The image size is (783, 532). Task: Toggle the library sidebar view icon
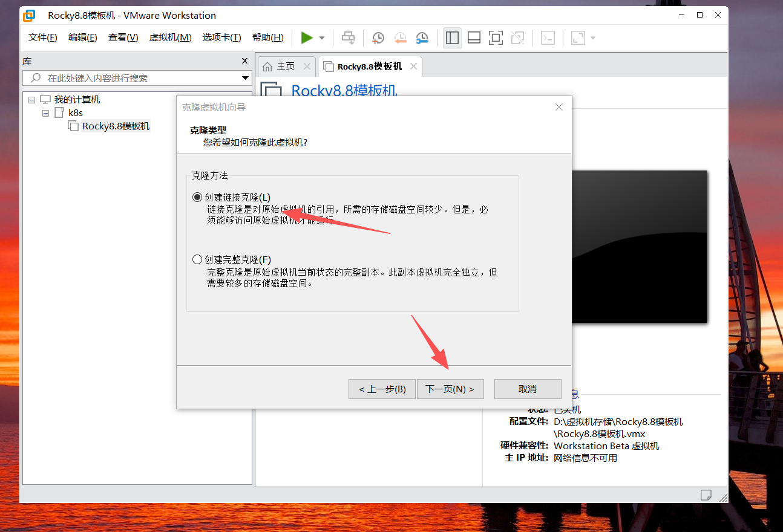452,37
